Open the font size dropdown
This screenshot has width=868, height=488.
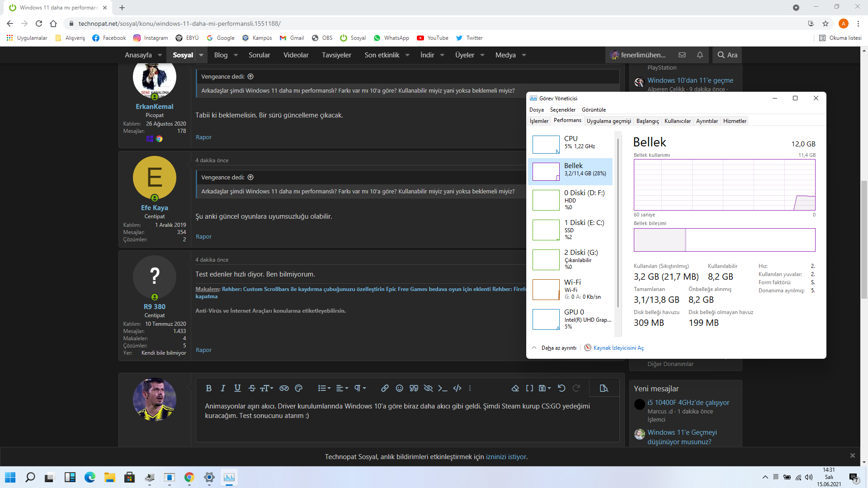(267, 388)
